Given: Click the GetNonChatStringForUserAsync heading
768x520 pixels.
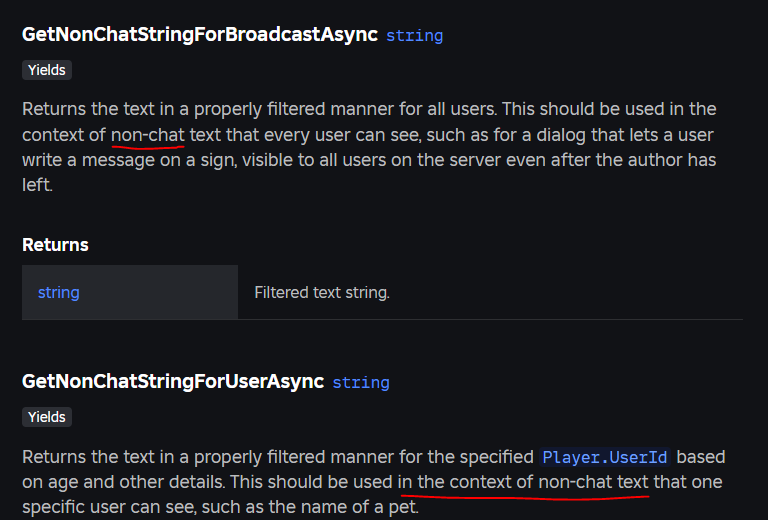Looking at the screenshot, I should click(x=173, y=381).
